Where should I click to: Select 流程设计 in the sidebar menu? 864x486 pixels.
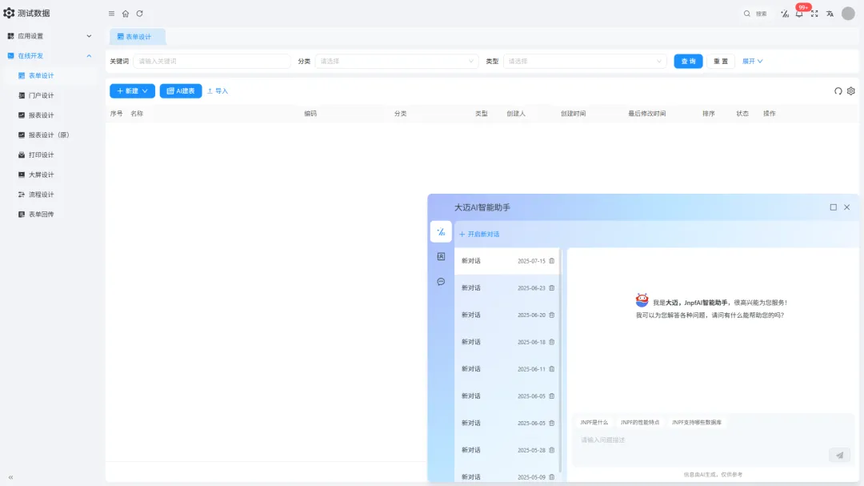click(41, 195)
